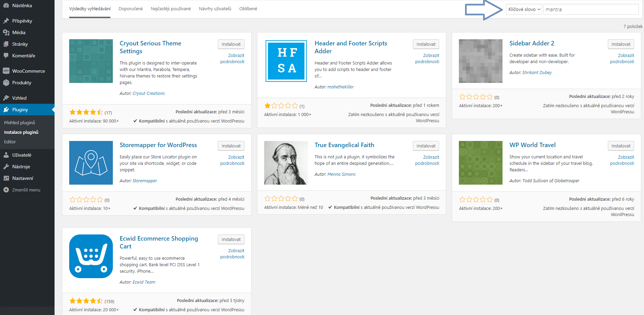Click 'Aktivní instalace: 90 000+' text
The image size is (644, 315).
point(94,121)
